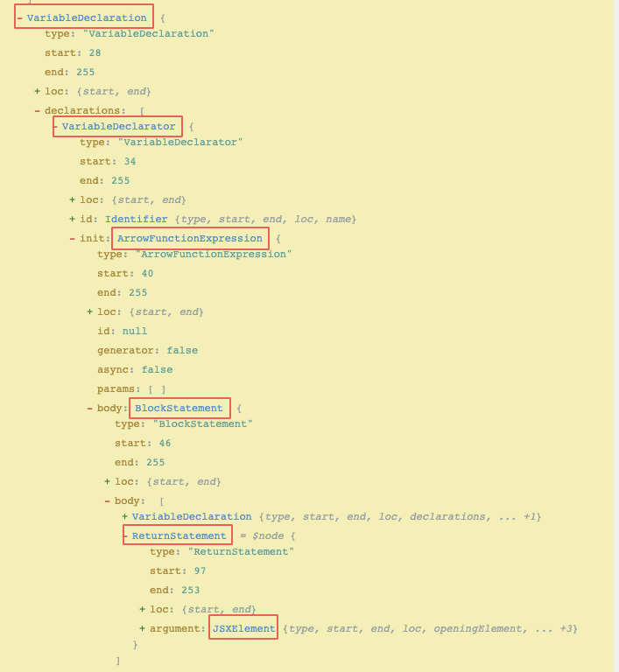Click the start: 28 value
The width and height of the screenshot is (619, 672).
click(x=95, y=52)
